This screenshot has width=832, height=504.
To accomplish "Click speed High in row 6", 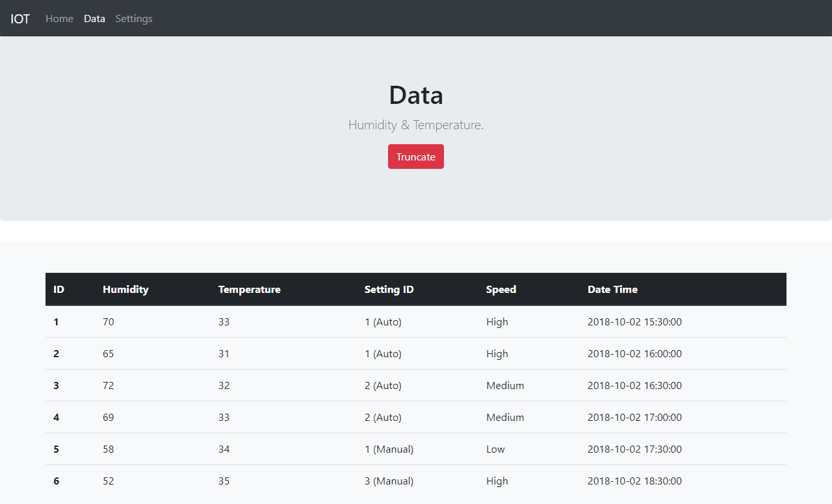I will click(497, 481).
